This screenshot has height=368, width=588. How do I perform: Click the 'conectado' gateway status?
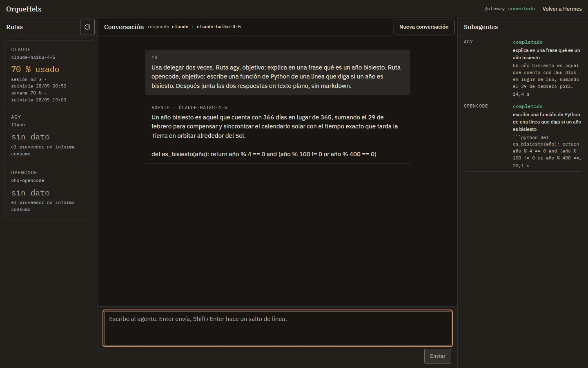(x=521, y=9)
